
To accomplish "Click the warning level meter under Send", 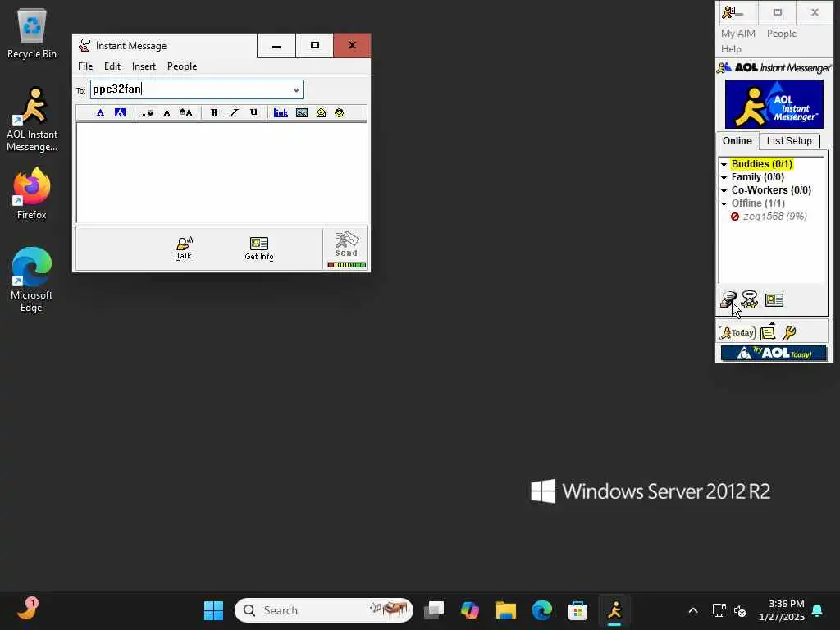I will pos(347,265).
